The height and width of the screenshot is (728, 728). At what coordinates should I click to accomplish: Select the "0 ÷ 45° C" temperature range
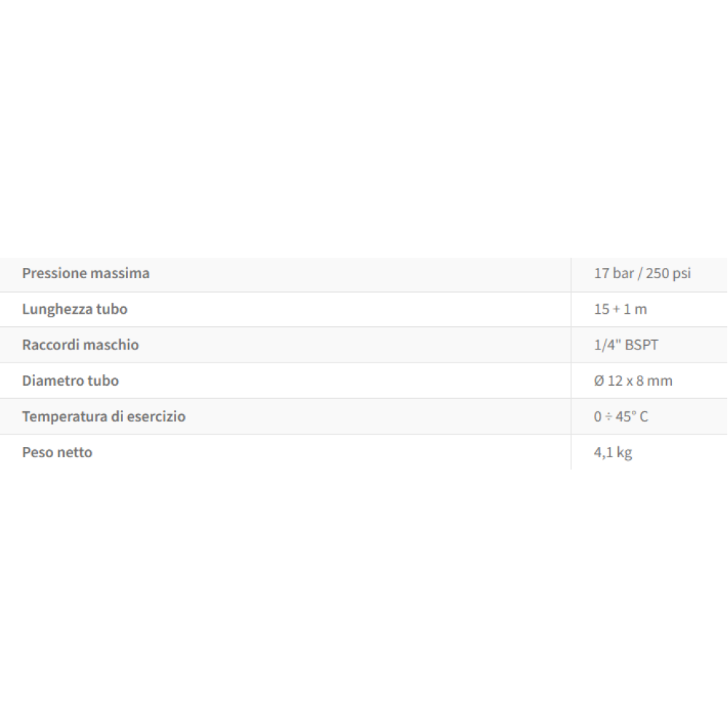(620, 417)
